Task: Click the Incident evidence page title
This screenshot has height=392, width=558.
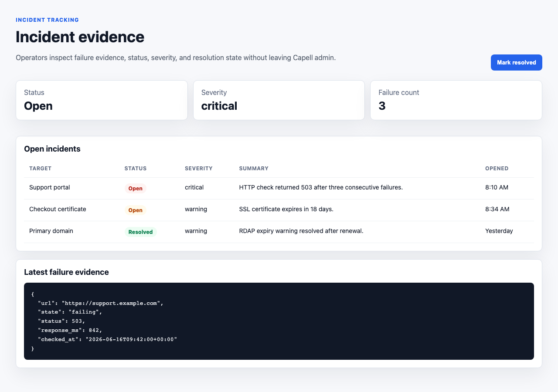Action: pyautogui.click(x=80, y=37)
